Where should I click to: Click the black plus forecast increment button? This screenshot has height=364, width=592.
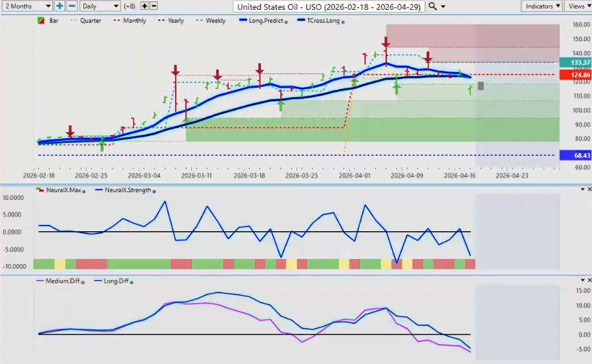[144, 6]
